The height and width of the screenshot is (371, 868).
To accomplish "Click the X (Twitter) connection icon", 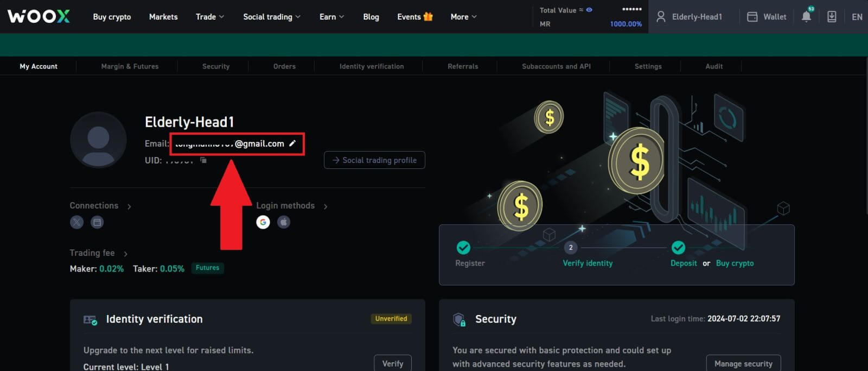I will pyautogui.click(x=77, y=222).
